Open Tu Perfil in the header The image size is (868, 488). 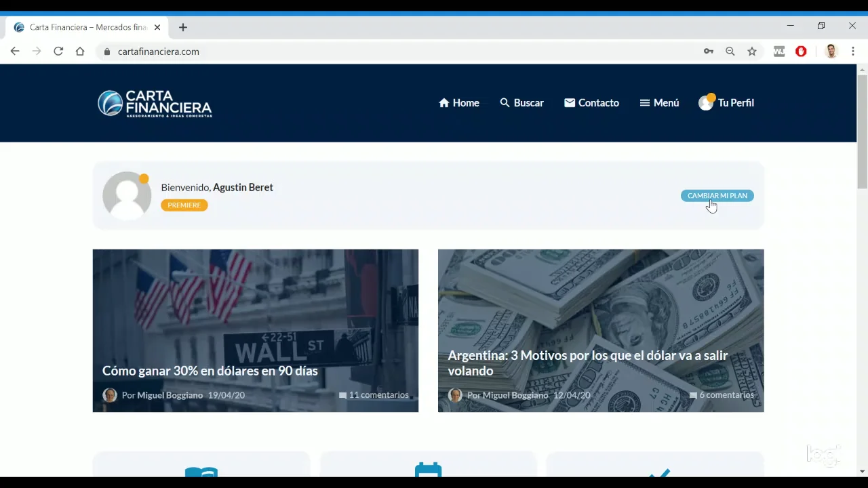[726, 103]
